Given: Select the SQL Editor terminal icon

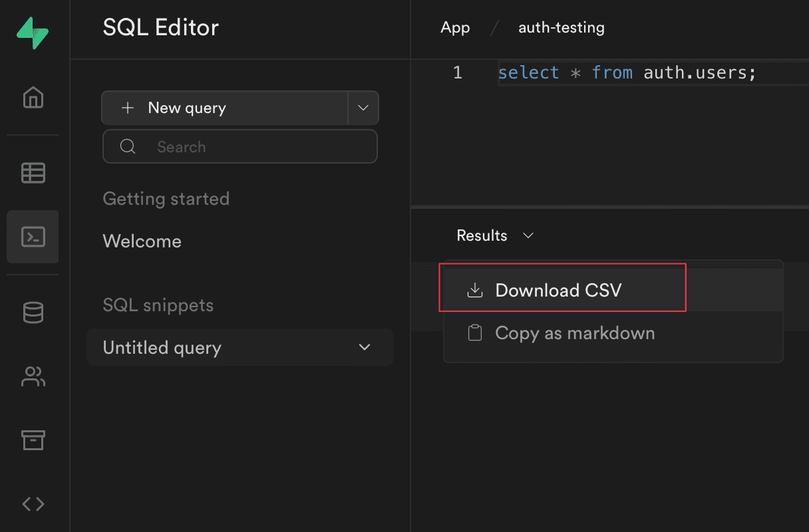Looking at the screenshot, I should 33,237.
